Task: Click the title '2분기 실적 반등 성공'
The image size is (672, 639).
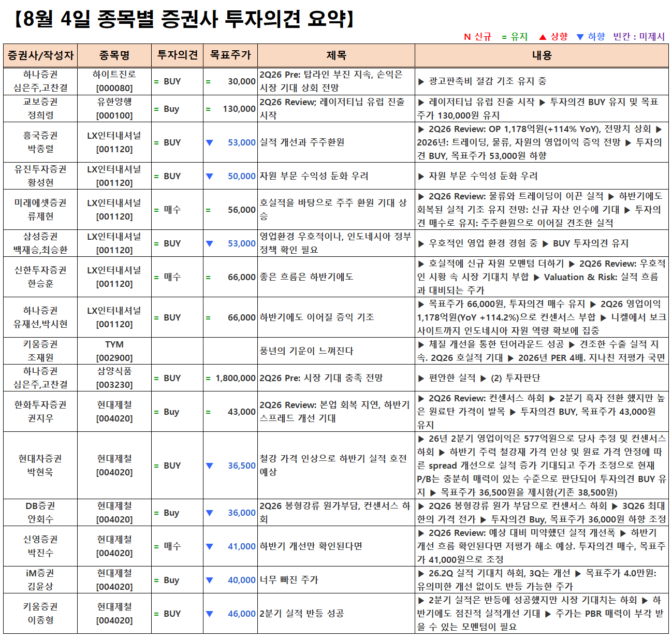Action: (x=302, y=614)
